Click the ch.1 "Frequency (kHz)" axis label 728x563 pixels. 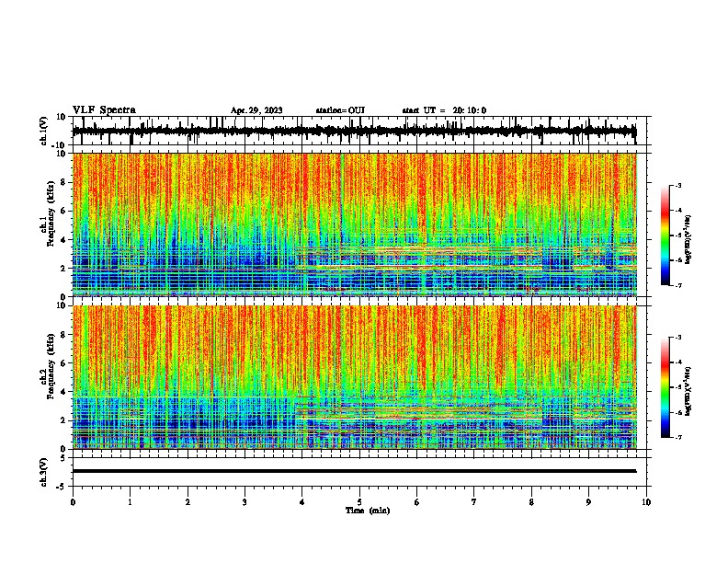(51, 213)
